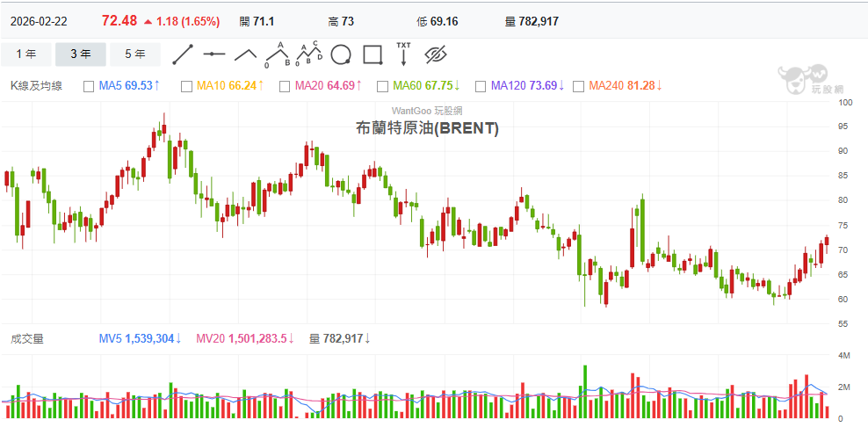
Task: Hide drawings with the crossed-eye icon
Action: [436, 54]
